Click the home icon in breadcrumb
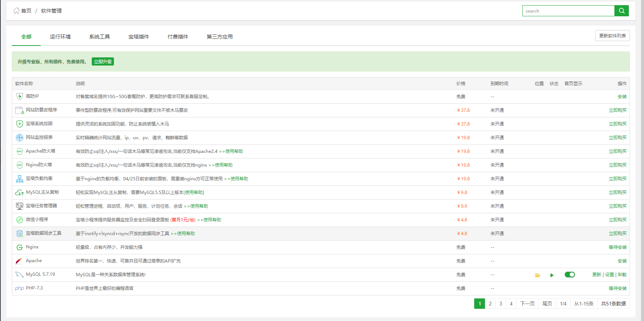The width and height of the screenshot is (644, 321). (x=16, y=10)
